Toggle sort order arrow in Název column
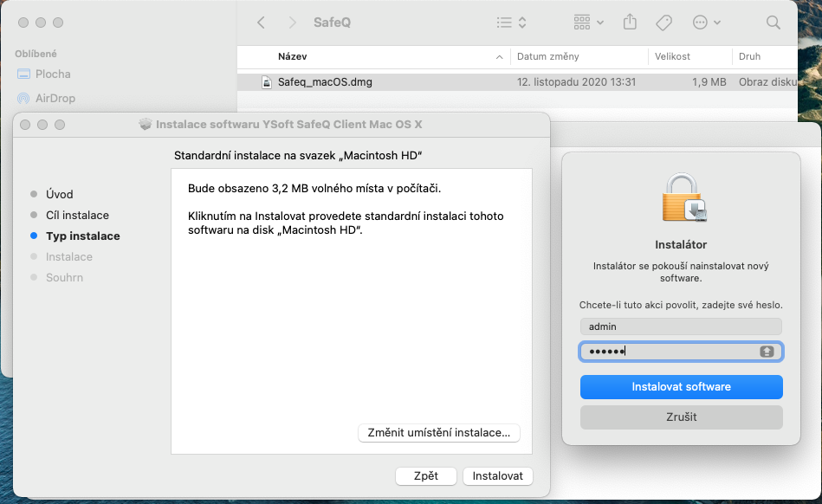Viewport: 822px width, 504px height. [x=499, y=57]
